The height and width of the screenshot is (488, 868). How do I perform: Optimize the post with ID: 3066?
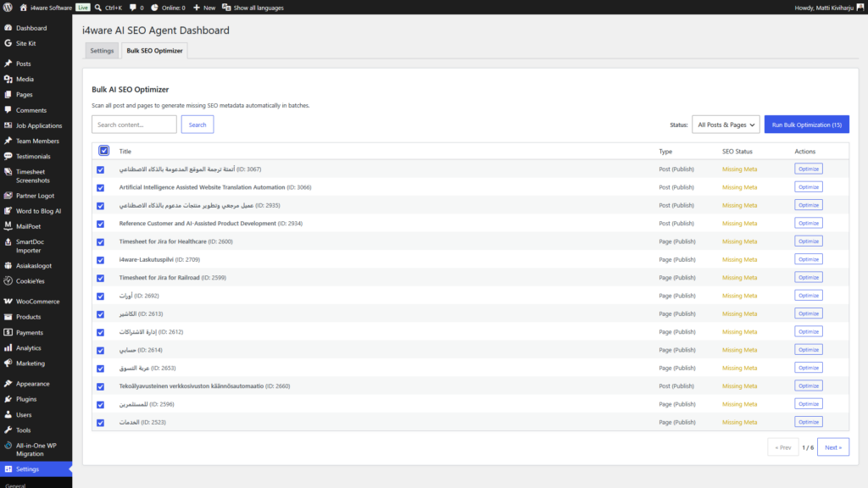[808, 187]
